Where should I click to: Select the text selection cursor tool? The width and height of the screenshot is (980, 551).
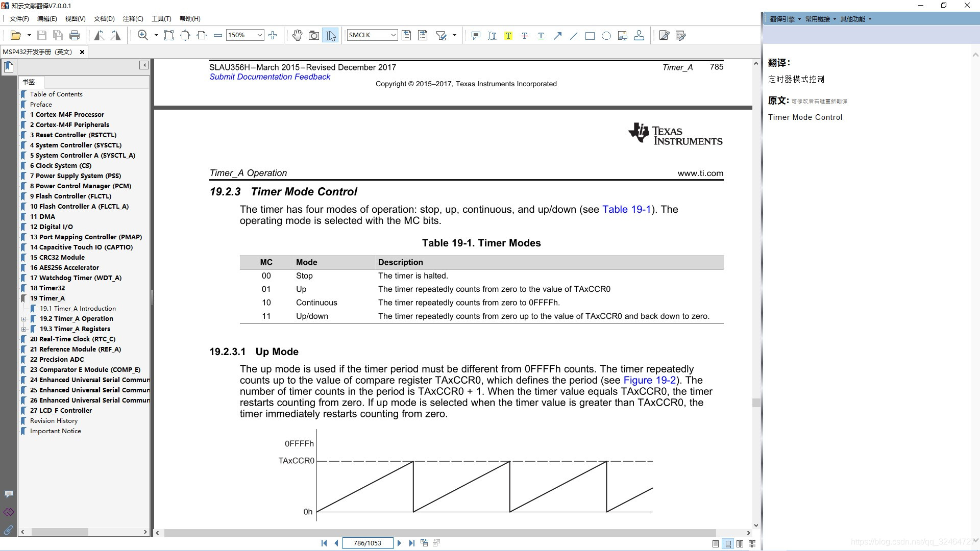[x=331, y=35]
